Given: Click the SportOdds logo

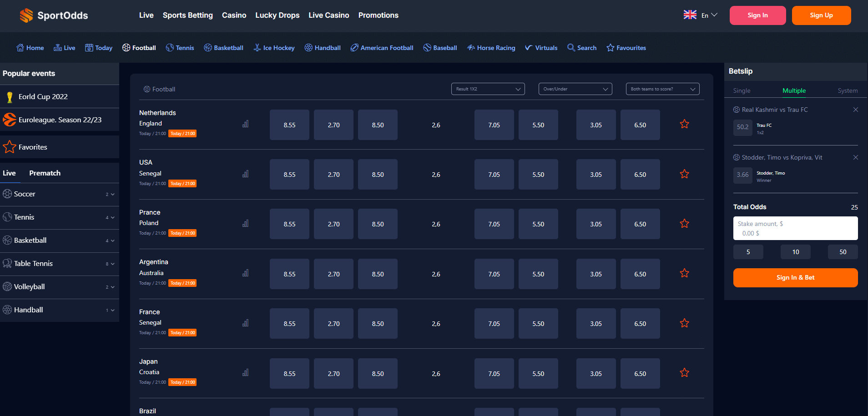Looking at the screenshot, I should pyautogui.click(x=54, y=15).
